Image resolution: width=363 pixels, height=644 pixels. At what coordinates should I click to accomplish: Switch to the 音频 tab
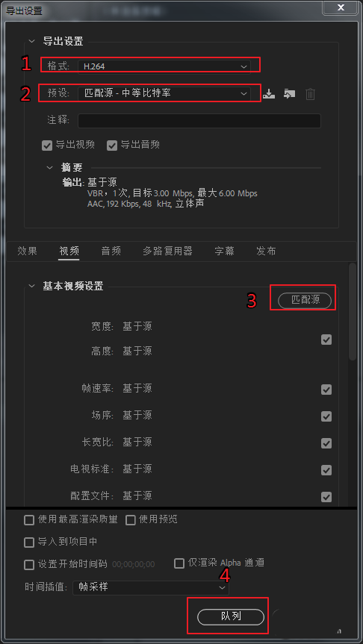click(111, 251)
